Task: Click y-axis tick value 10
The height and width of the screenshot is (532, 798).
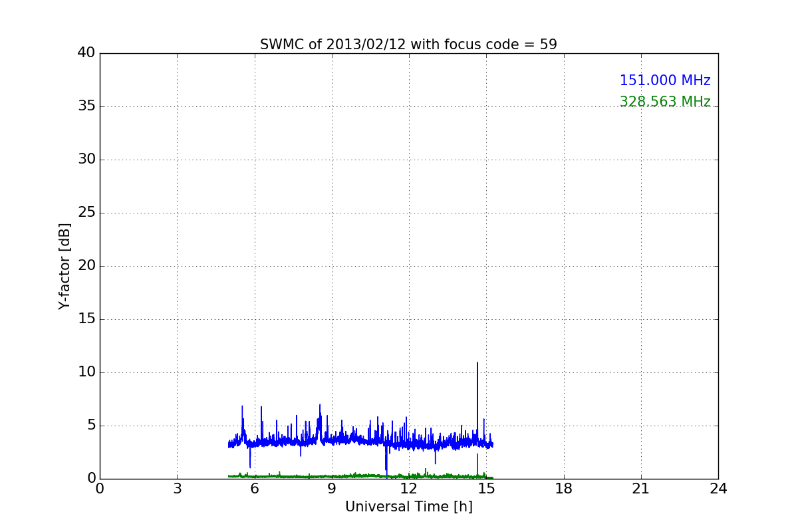Action: pyautogui.click(x=86, y=372)
